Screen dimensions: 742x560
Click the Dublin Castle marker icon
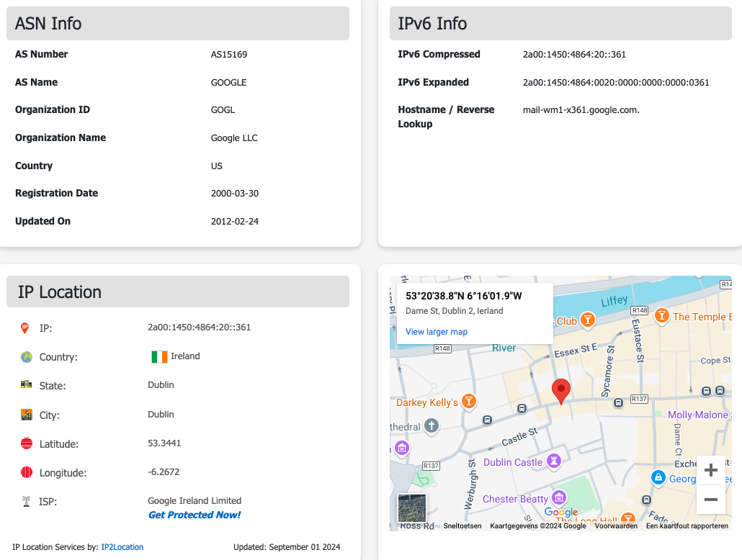[553, 461]
